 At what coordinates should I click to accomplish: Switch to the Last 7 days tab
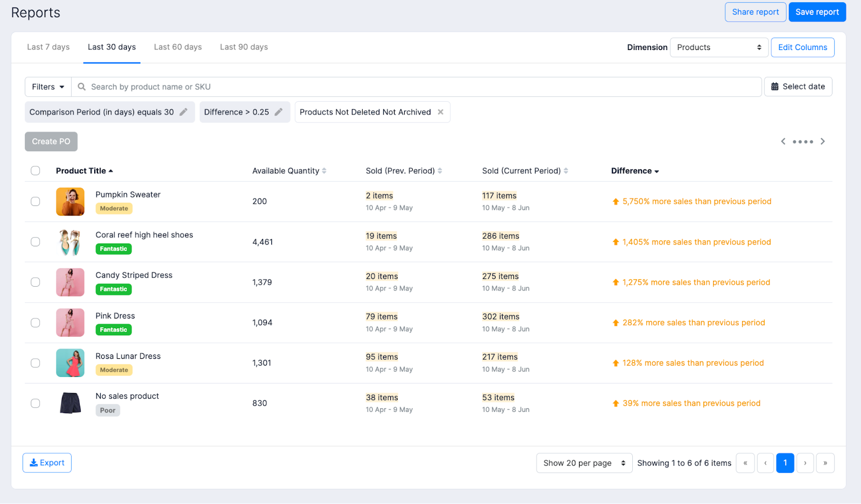click(48, 47)
